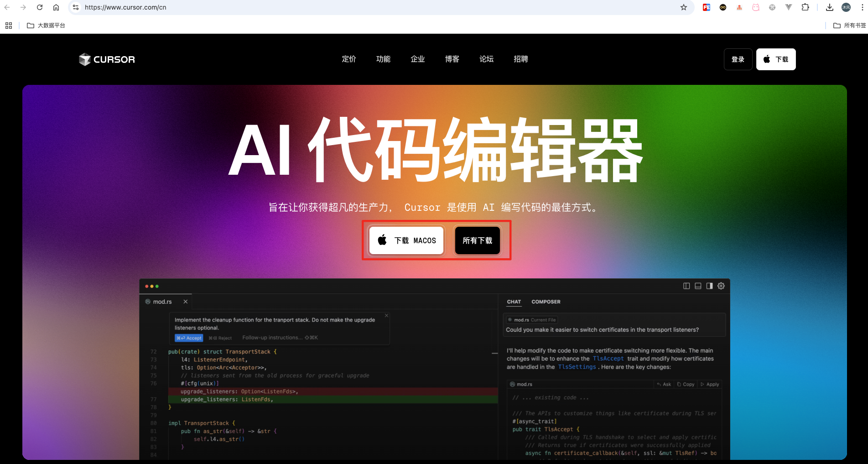Image resolution: width=868 pixels, height=464 pixels.
Task: Click the 登录 button
Action: 738,59
